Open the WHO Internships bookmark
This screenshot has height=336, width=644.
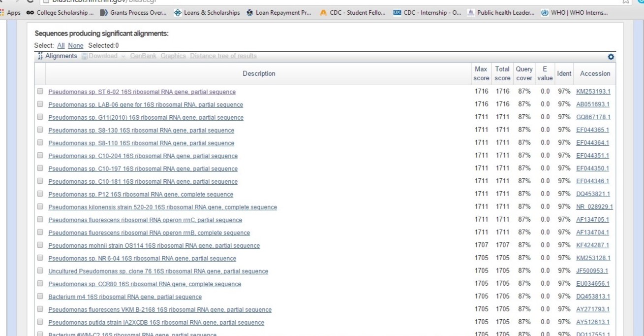575,13
